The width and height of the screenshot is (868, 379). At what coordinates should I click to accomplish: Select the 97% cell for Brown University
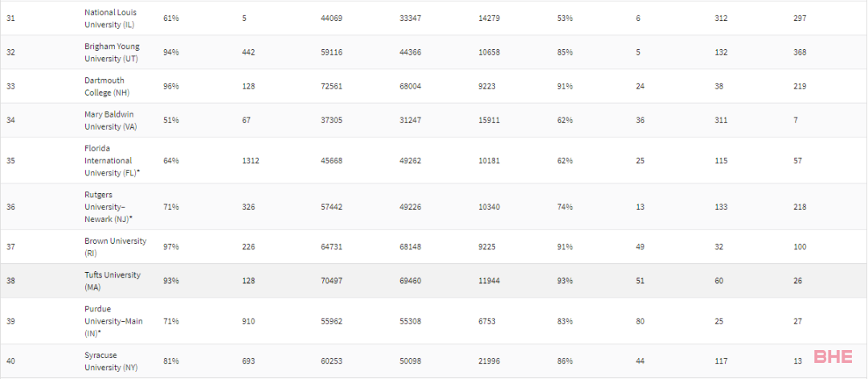171,246
